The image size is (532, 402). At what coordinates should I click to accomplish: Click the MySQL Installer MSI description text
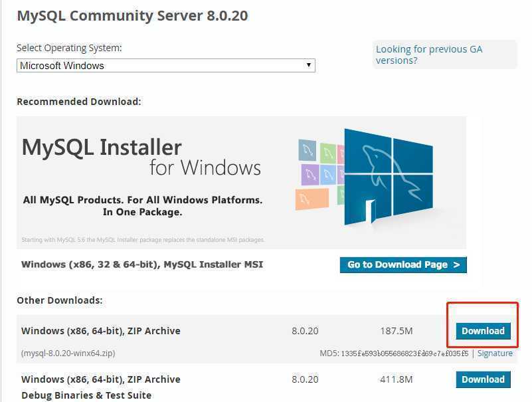142,264
